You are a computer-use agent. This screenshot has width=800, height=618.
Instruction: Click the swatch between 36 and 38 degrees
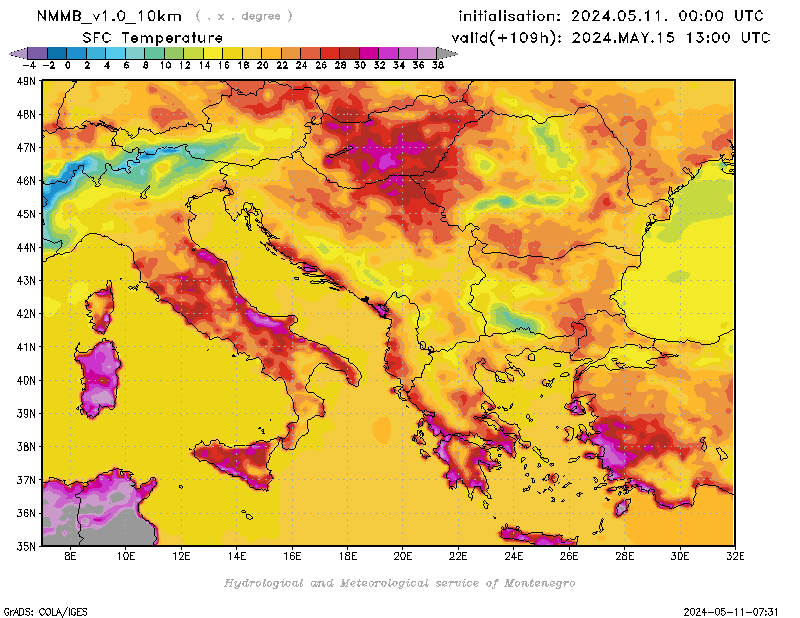tap(427, 52)
